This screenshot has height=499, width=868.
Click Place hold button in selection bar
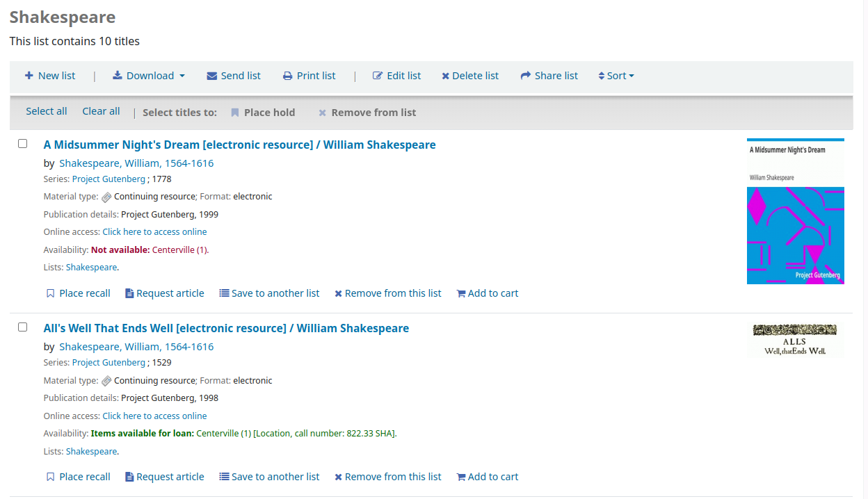263,113
